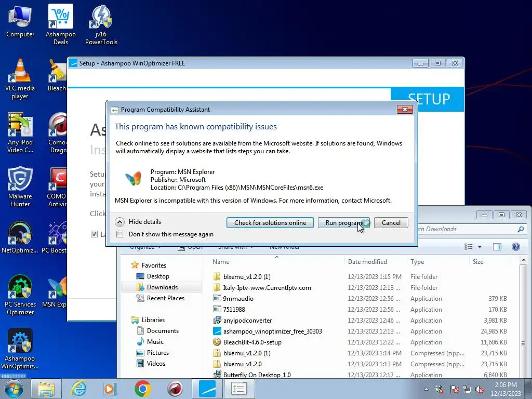Viewport: 532px width, 399px height.
Task: Open Action Center flag tray icon
Action: pyautogui.click(x=454, y=390)
